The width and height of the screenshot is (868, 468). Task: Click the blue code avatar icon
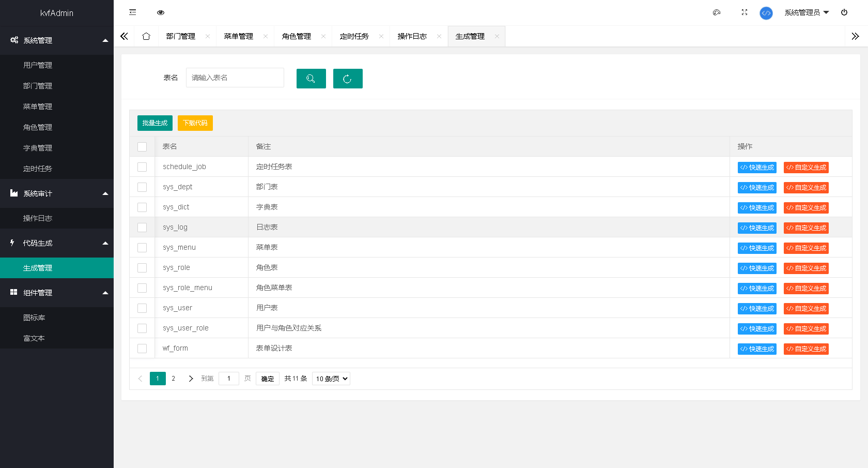(x=766, y=13)
